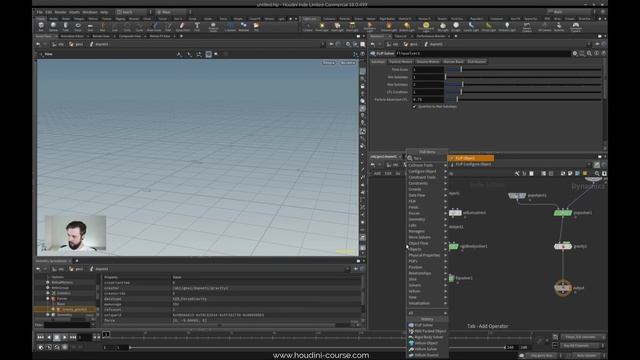
Task: Select the L-System shelf tool
Action: 230,27
